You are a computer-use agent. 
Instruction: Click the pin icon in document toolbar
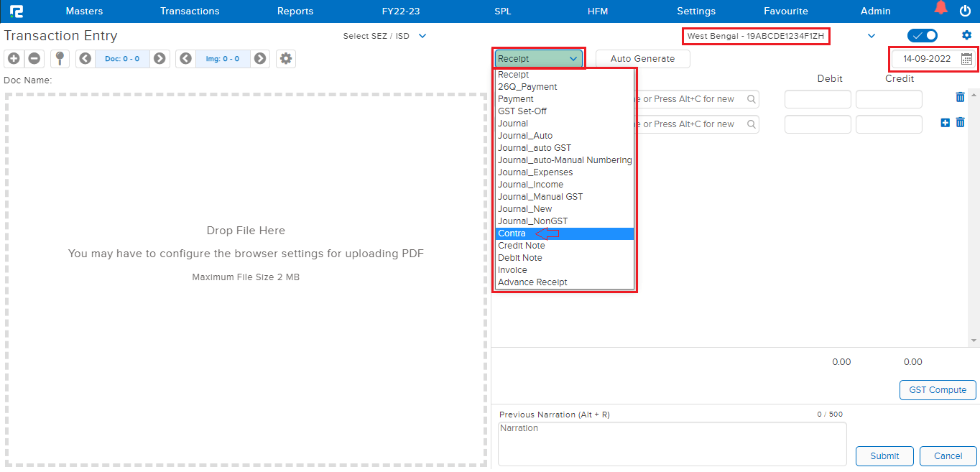pos(60,59)
